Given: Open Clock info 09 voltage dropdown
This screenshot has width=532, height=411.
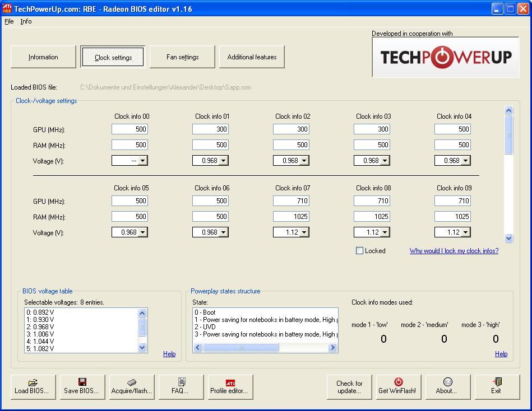Looking at the screenshot, I should [466, 232].
